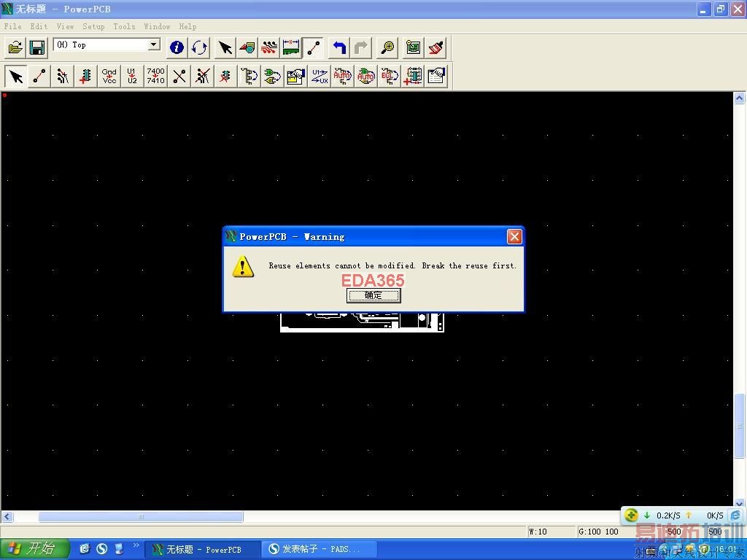This screenshot has height=560, width=747.
Task: Click the Auto Terminator Assign ECL icon
Action: 389,76
